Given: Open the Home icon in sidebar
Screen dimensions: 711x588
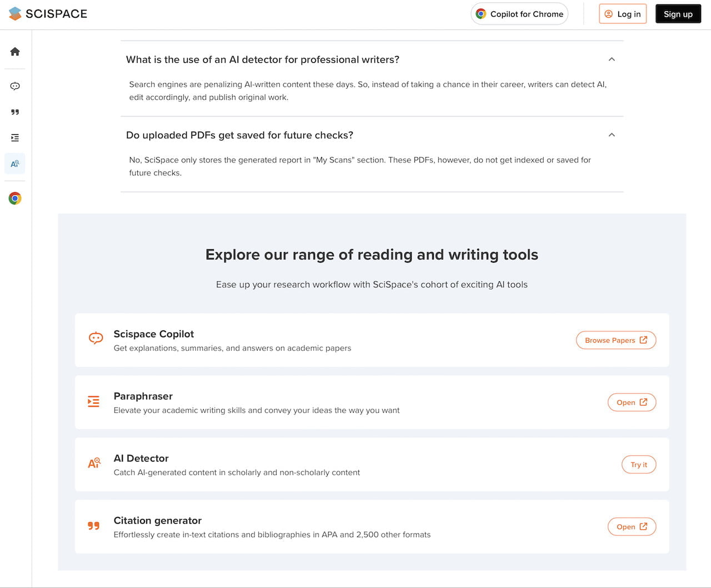Looking at the screenshot, I should coord(15,52).
